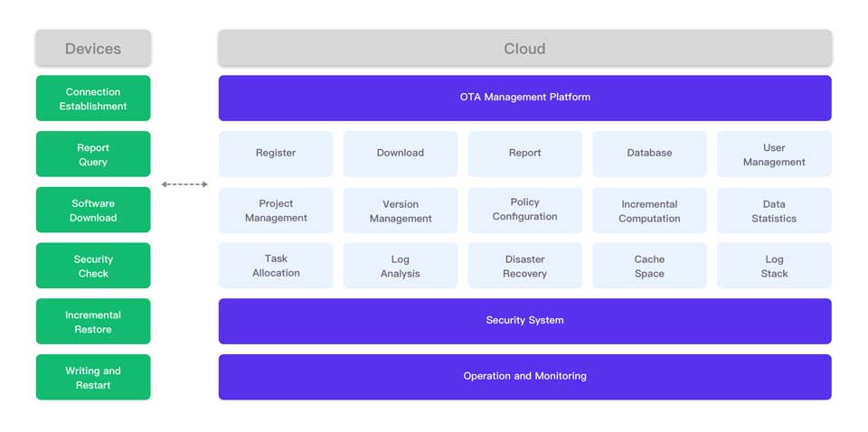Click the Writing and Restart box
868x432 pixels.
point(93,378)
